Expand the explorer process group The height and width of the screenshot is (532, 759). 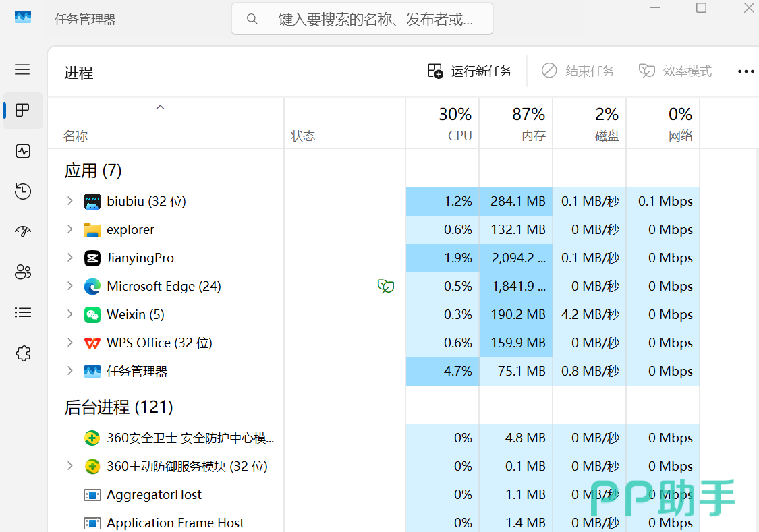(x=69, y=229)
